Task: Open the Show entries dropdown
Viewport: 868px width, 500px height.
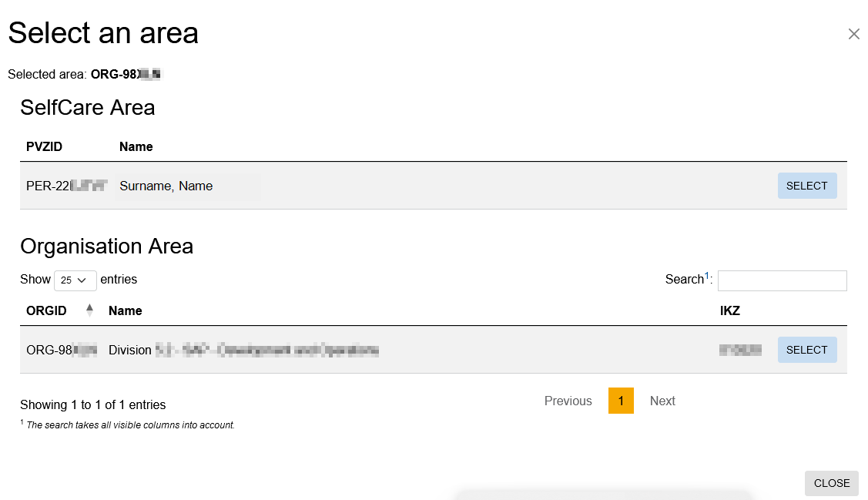Action: pos(75,280)
